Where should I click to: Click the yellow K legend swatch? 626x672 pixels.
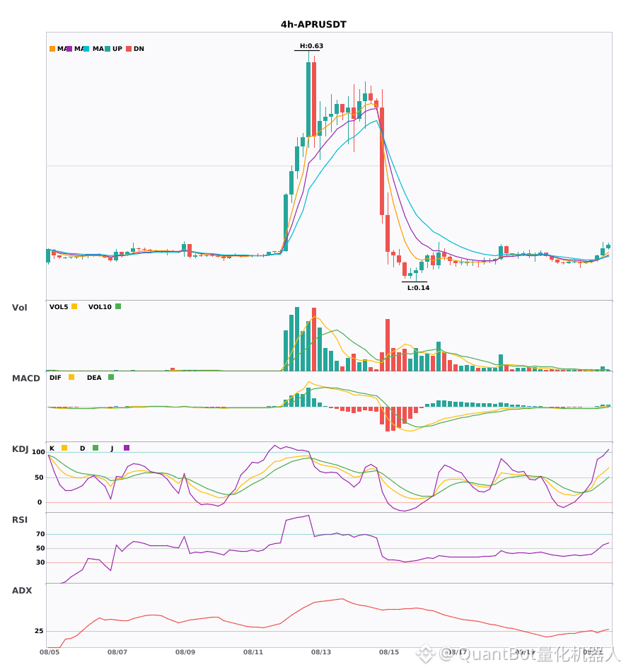coord(64,448)
